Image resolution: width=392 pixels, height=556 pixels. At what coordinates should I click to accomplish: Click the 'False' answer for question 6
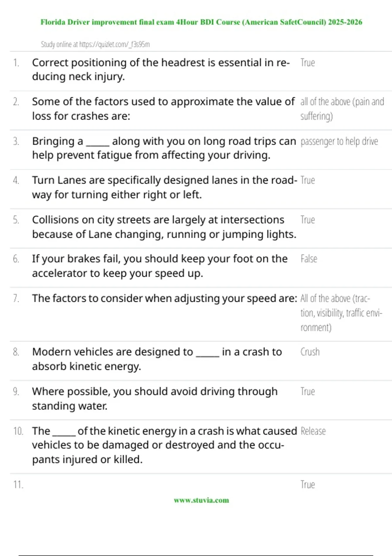click(309, 259)
